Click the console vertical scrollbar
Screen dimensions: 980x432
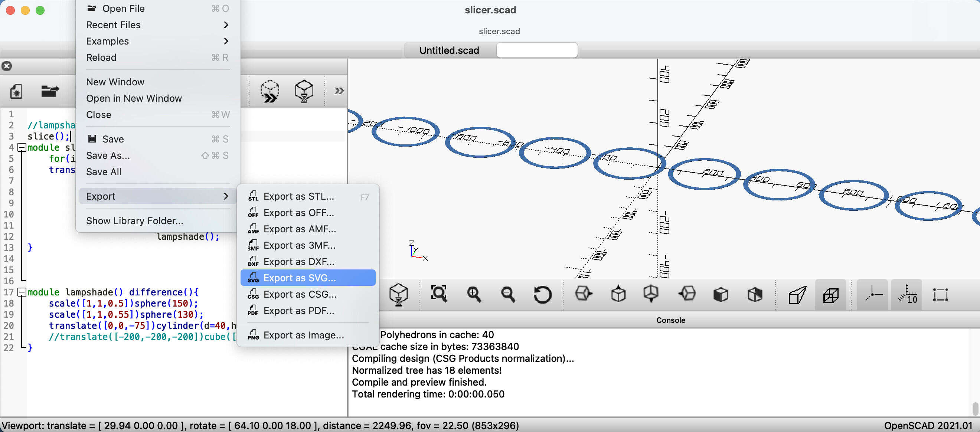pos(975,409)
